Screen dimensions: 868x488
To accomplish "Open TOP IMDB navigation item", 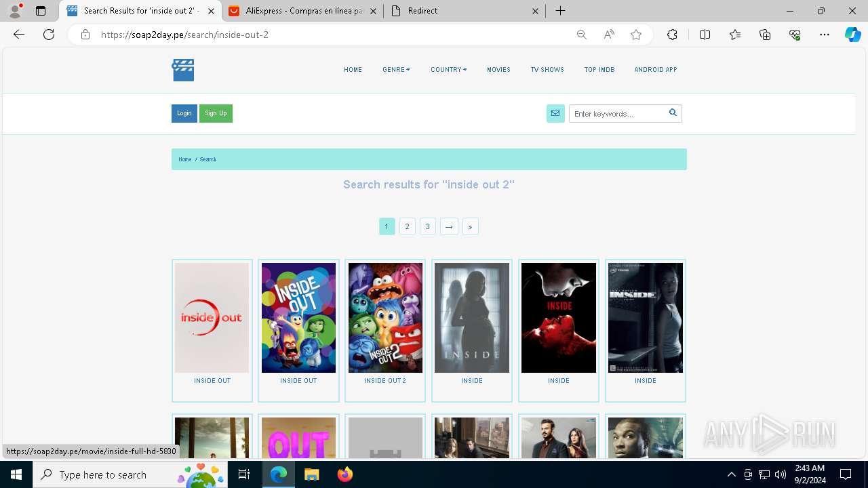I will [599, 70].
